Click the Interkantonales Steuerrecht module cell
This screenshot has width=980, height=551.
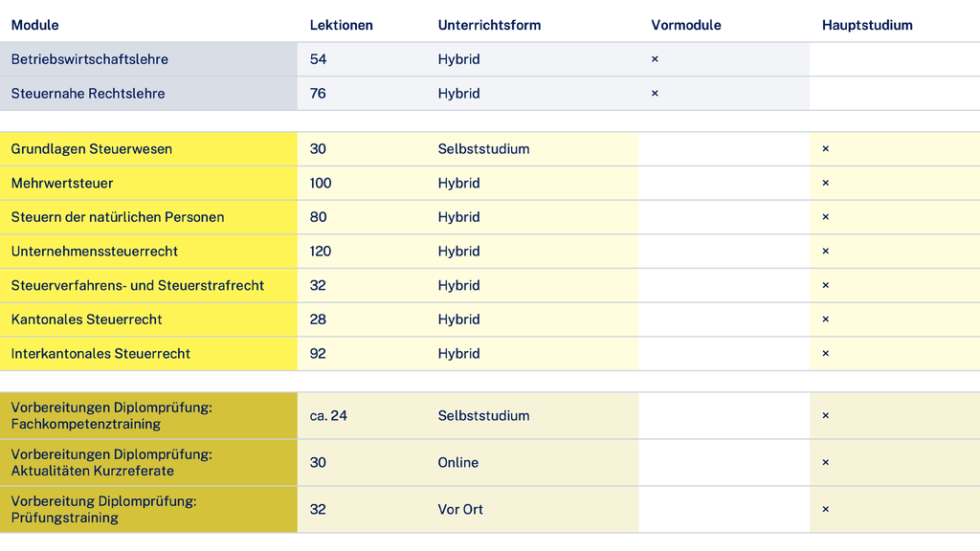pos(100,354)
